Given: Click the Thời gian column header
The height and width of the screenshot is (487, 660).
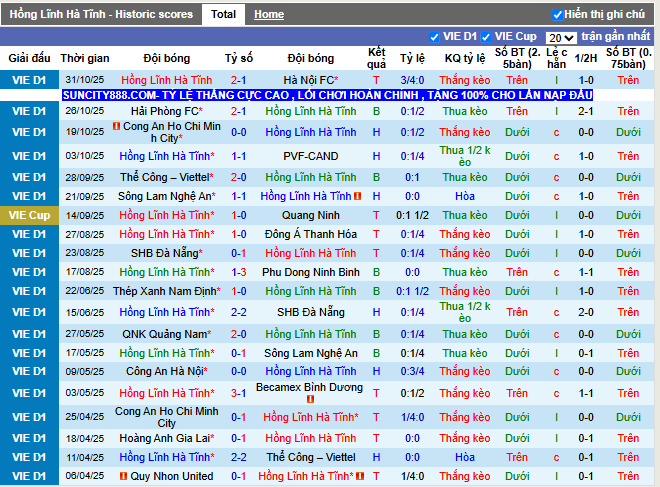Looking at the screenshot, I should tap(85, 58).
